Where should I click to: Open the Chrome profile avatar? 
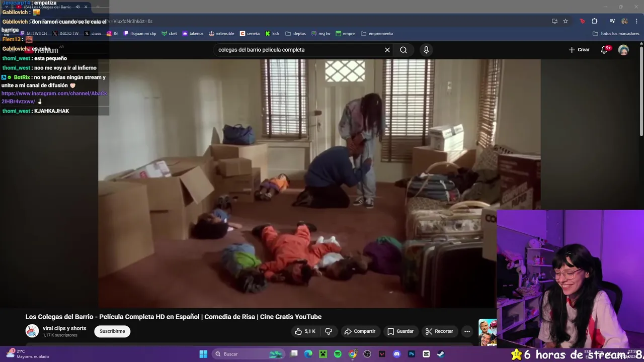point(624,21)
